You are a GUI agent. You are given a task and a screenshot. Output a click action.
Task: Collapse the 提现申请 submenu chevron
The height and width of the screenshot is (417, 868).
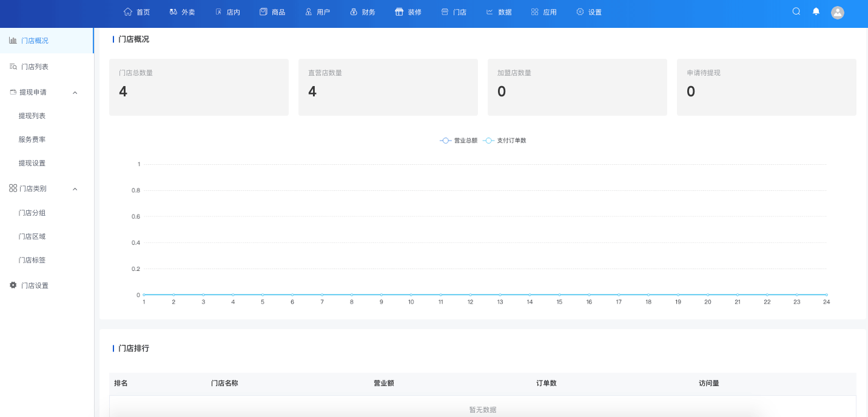[x=75, y=93]
